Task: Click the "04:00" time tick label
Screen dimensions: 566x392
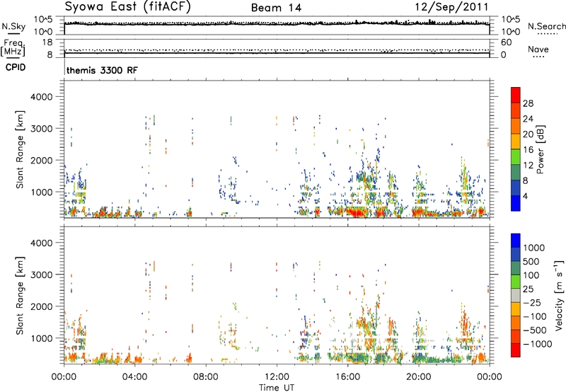Action: point(134,377)
